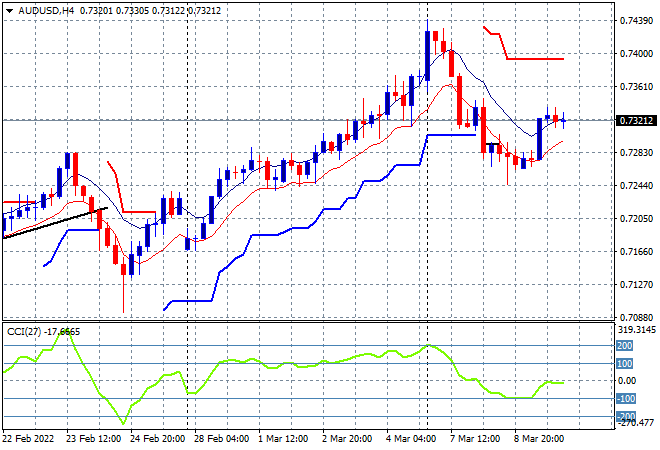This screenshot has width=660, height=450.
Task: Click the CCI -100 level scale label
Action: tap(625, 399)
